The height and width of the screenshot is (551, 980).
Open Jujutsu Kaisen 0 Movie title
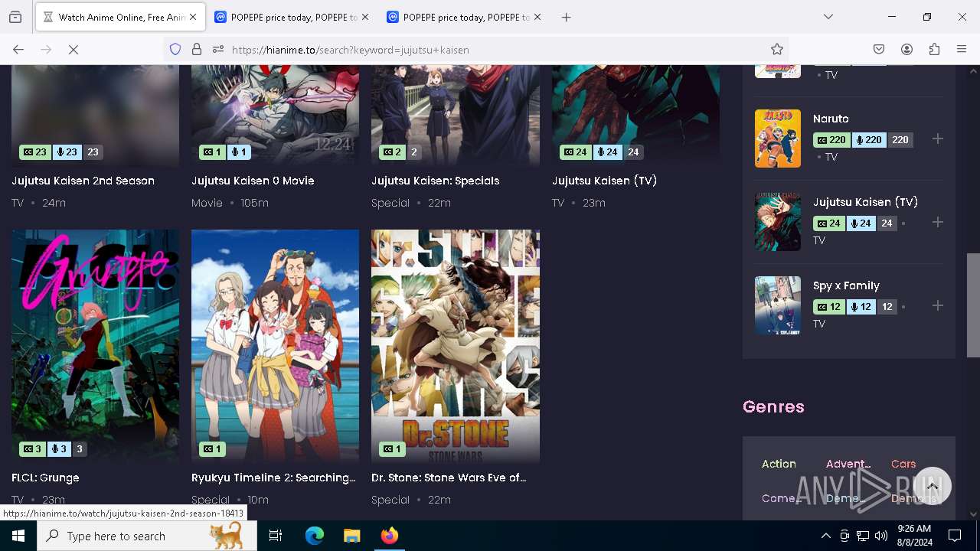pyautogui.click(x=253, y=181)
